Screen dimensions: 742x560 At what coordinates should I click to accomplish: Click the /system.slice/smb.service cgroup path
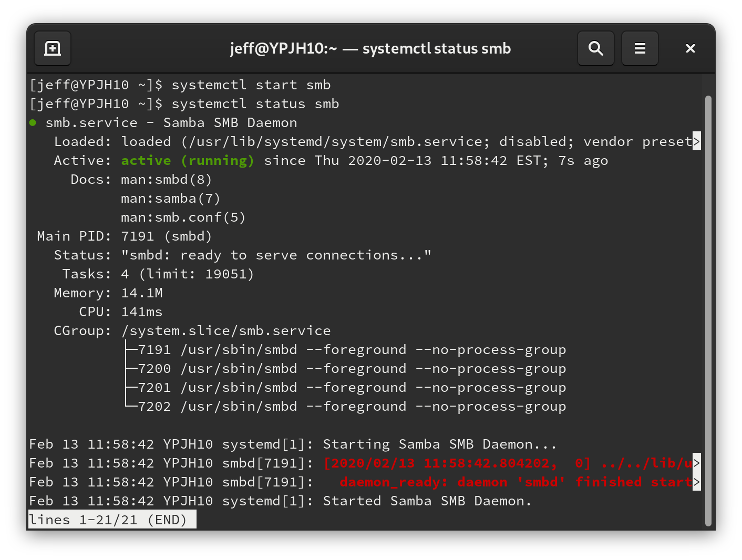click(226, 331)
